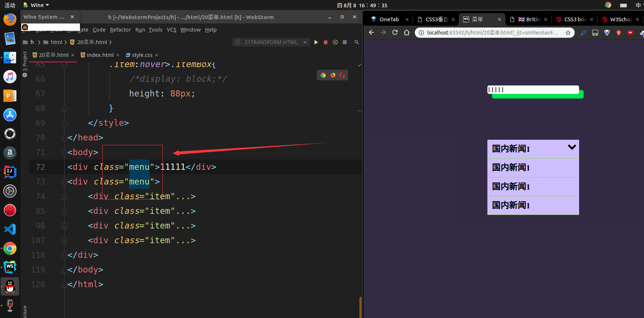
Task: View site information icon in address bar
Action: (x=421, y=33)
